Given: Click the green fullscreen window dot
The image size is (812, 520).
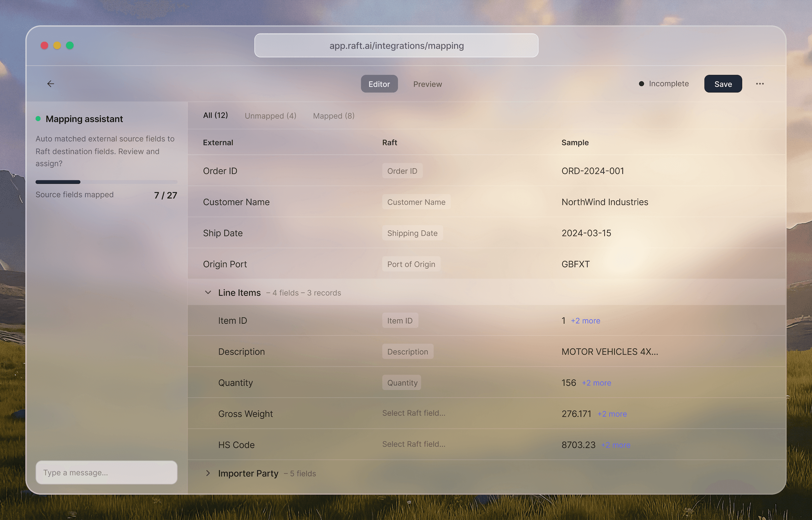Looking at the screenshot, I should [70, 46].
